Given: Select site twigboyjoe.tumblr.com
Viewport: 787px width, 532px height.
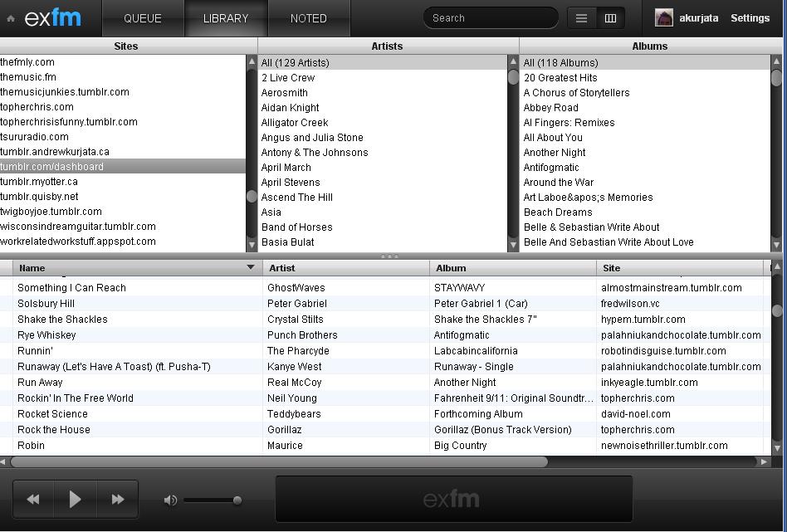Looking at the screenshot, I should click(123, 212).
